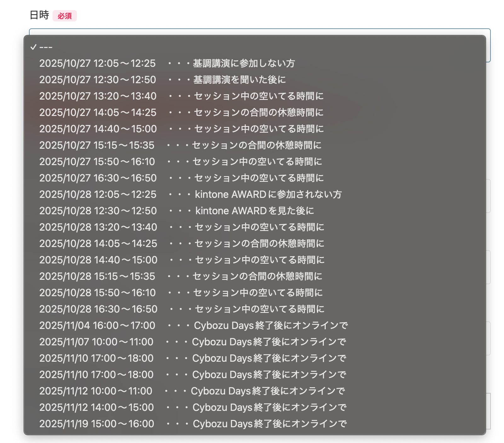
Task: Select the 2025/10/27 15:15～15:35 option
Action: point(180,145)
